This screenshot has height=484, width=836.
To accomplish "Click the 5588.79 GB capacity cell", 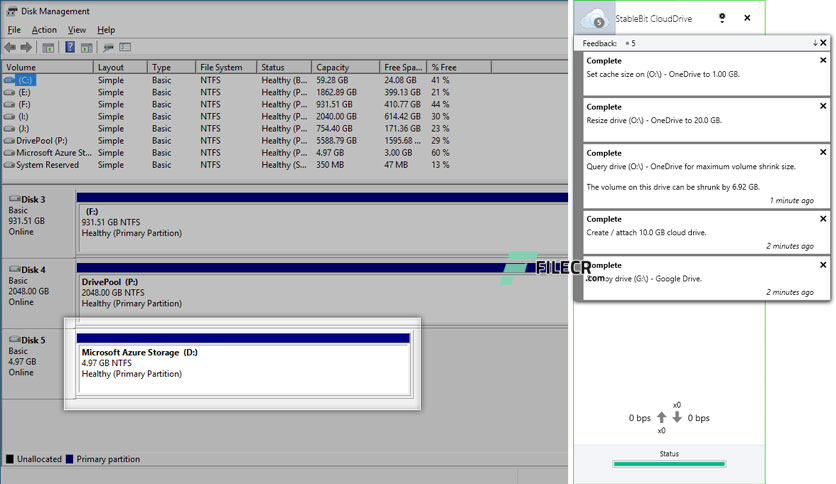I will (x=336, y=141).
